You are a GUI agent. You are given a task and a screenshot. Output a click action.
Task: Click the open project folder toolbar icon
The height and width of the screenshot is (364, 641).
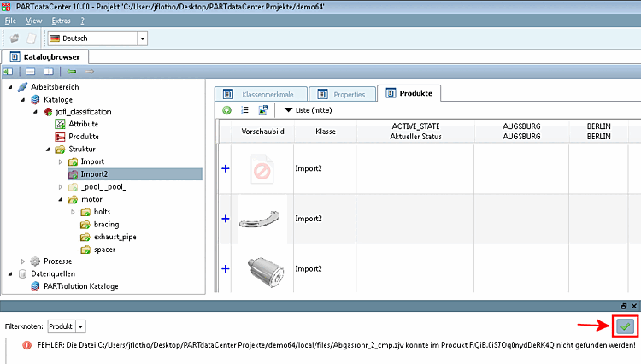pos(15,38)
